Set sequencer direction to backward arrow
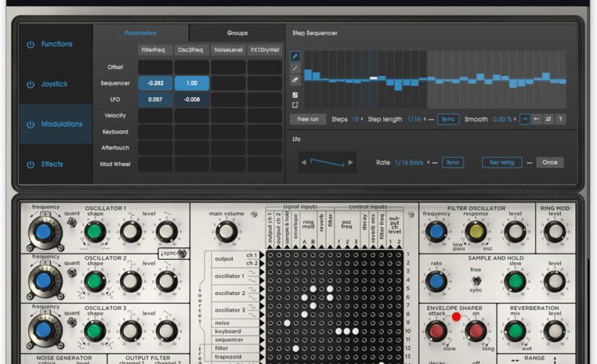The width and height of the screenshot is (597, 364). (536, 119)
